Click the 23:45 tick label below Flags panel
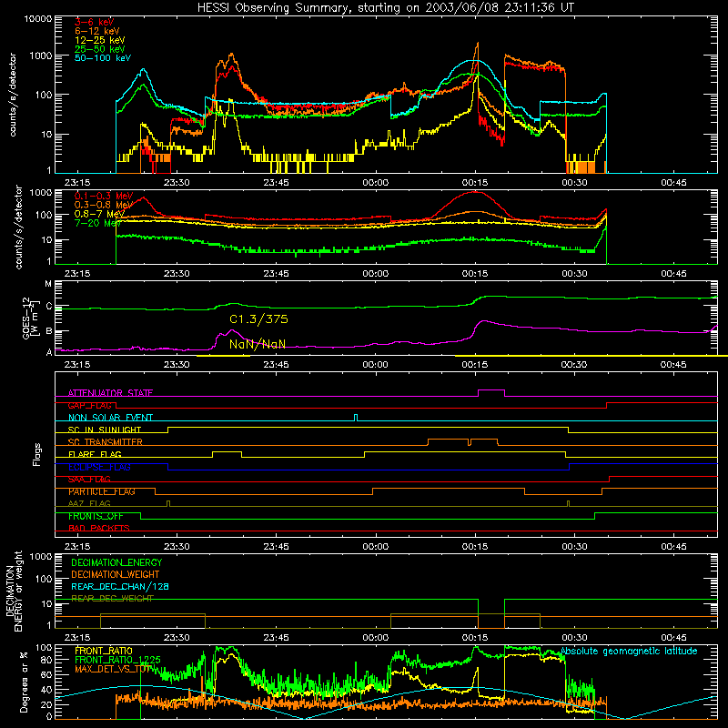Screen dimensions: 728x728 click(276, 547)
